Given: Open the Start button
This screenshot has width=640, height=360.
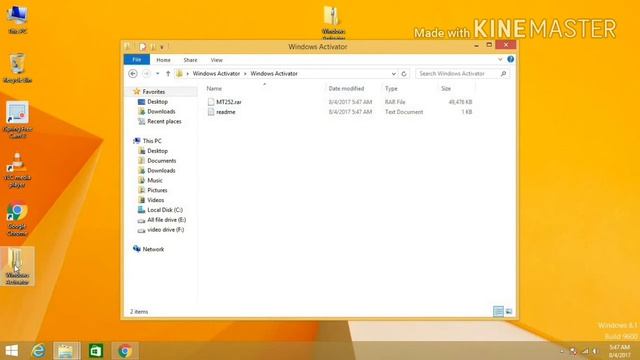Looking at the screenshot, I should tap(11, 351).
